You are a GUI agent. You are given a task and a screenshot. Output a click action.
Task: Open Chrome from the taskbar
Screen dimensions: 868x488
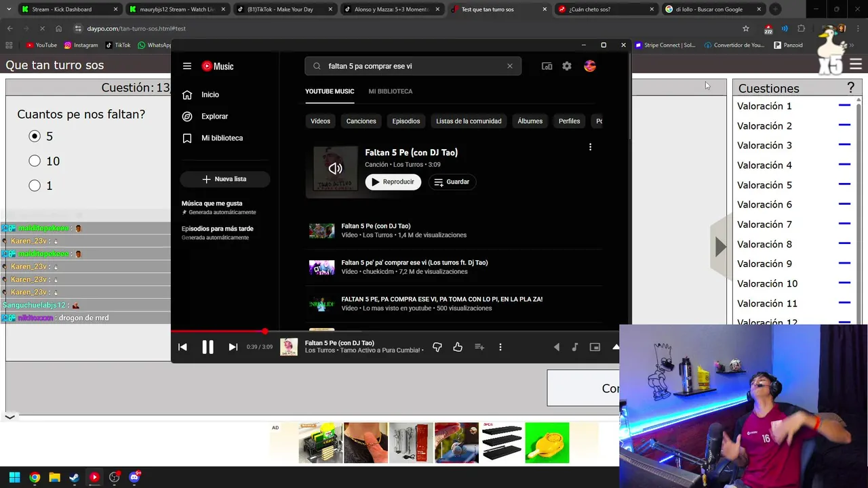click(35, 477)
